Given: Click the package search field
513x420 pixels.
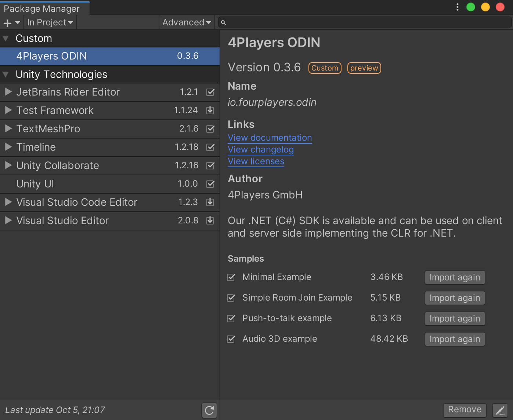Looking at the screenshot, I should (x=365, y=22).
